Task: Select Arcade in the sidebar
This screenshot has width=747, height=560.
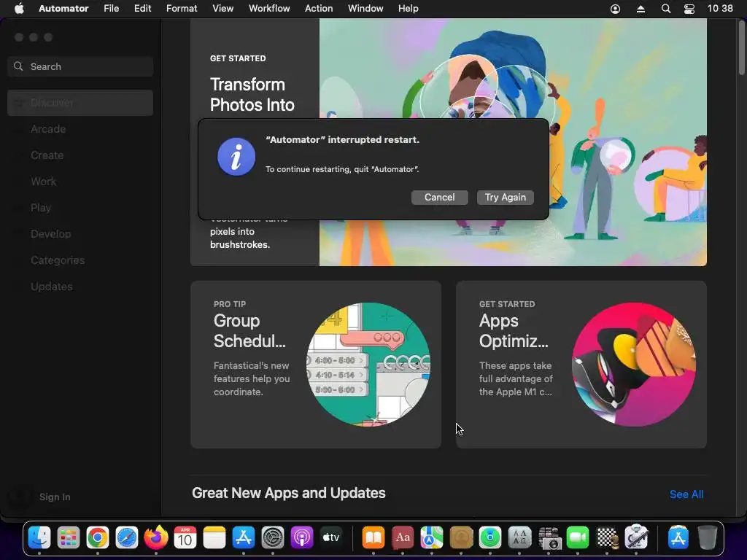Action: coord(80,129)
